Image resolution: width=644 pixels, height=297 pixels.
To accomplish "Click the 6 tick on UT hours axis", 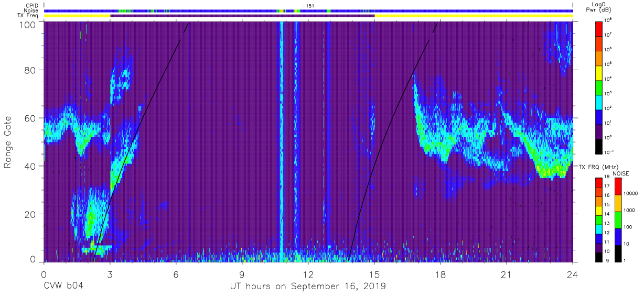I will 176,275.
